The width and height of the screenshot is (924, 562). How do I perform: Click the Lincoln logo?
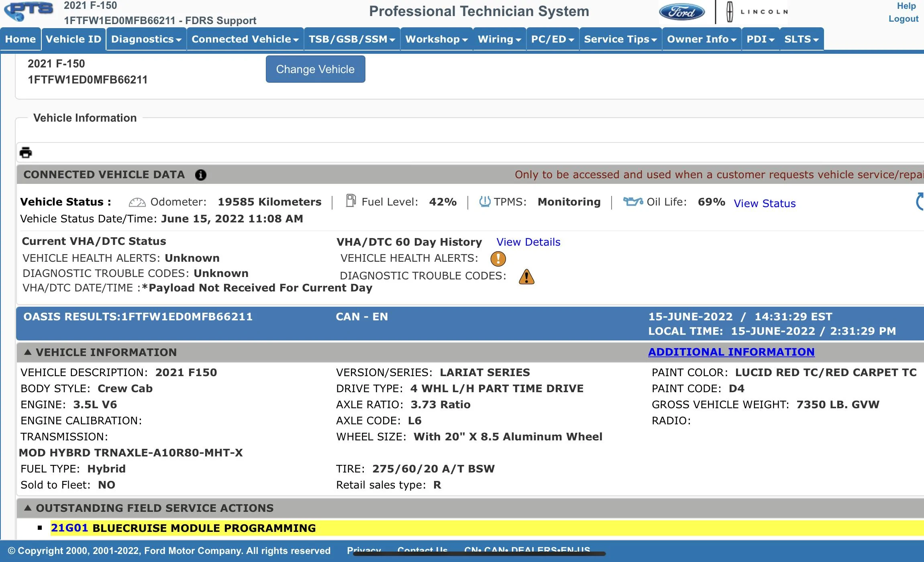[757, 12]
